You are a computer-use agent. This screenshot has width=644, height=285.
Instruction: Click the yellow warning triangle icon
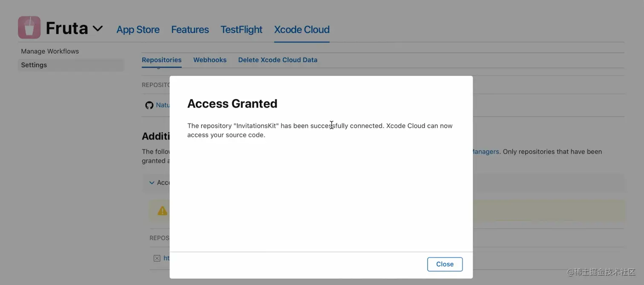click(x=162, y=211)
